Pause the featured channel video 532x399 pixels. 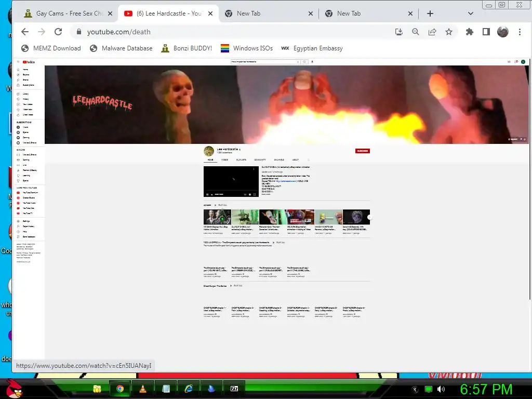(207, 194)
